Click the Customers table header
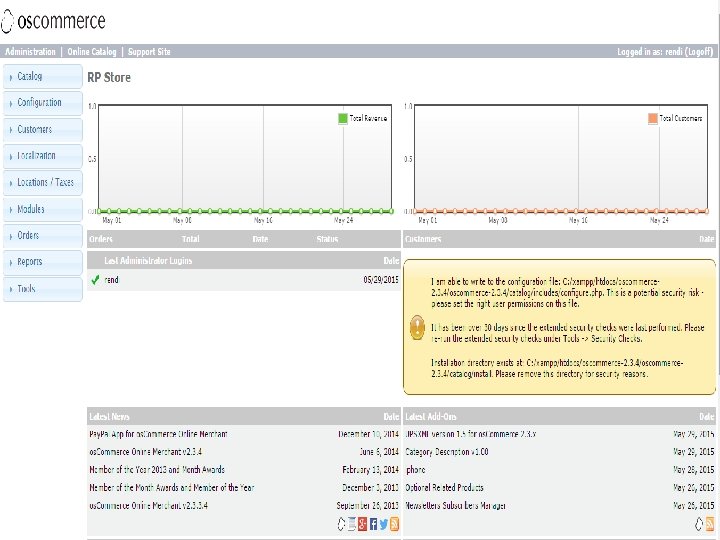The image size is (720, 540). click(x=423, y=239)
